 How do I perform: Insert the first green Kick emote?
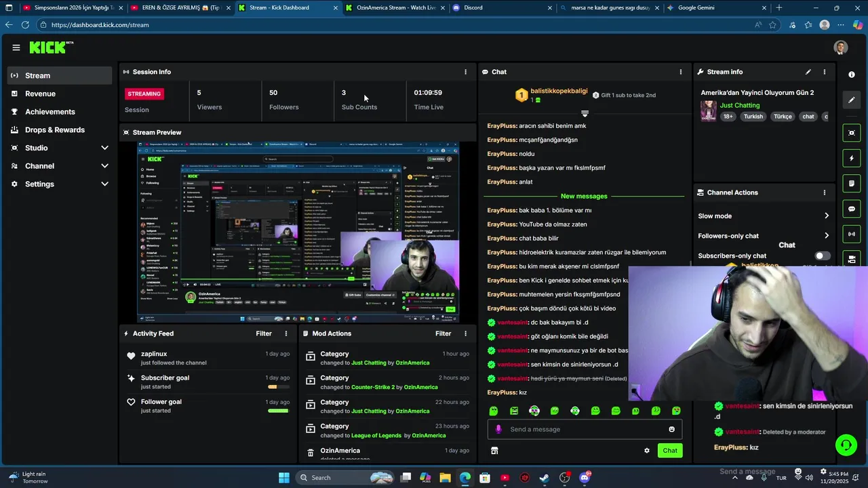click(494, 411)
